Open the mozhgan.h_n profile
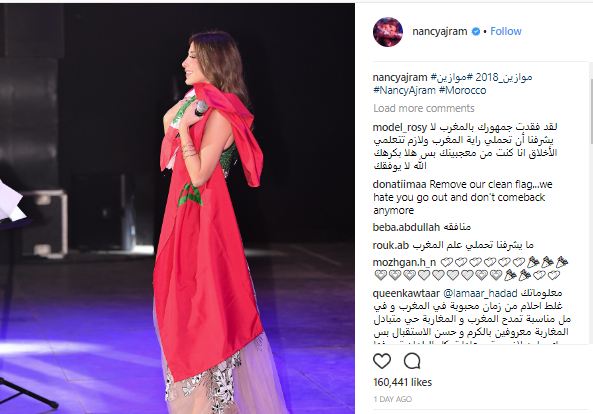Viewport: 593px width, 414px height. [404, 262]
